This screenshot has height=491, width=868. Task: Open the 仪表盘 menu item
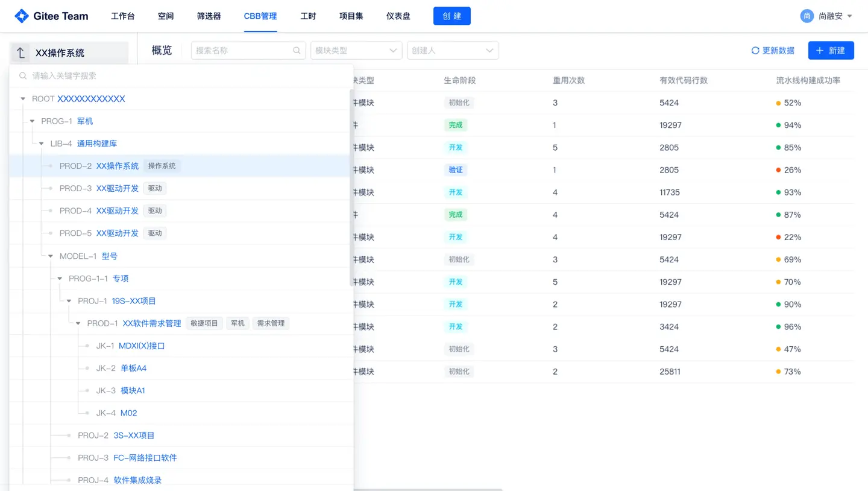[x=398, y=16]
